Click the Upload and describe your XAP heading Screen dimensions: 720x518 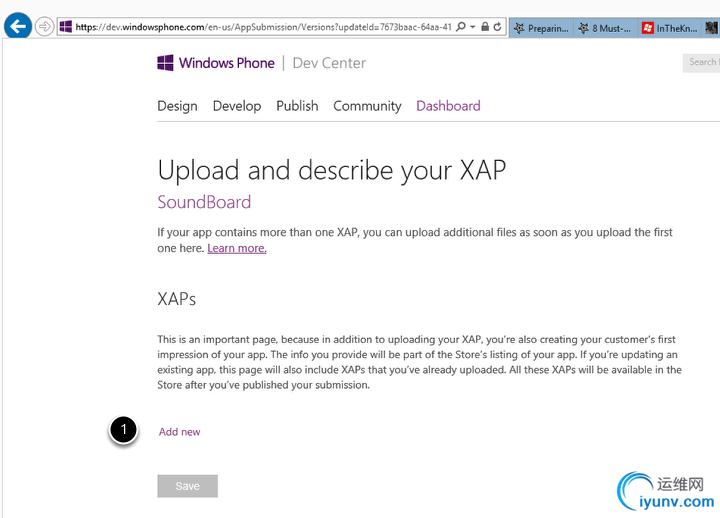(332, 170)
